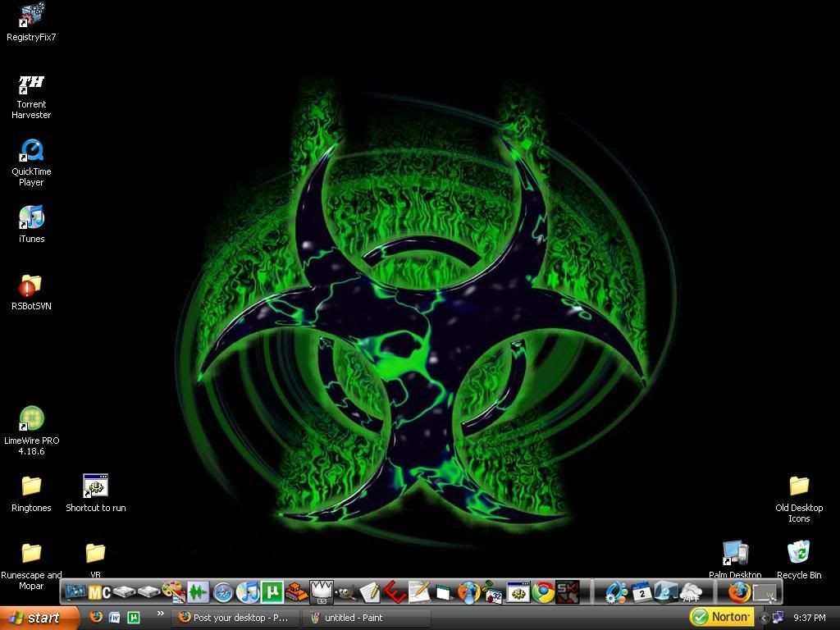Switch to Post your desktop Firefox window

235,618
